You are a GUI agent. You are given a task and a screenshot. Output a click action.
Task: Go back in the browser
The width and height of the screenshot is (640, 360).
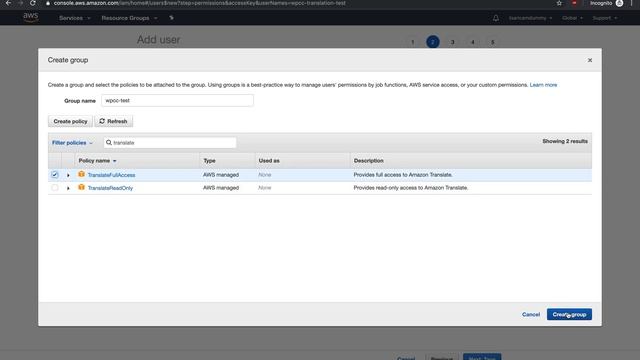tap(8, 3)
